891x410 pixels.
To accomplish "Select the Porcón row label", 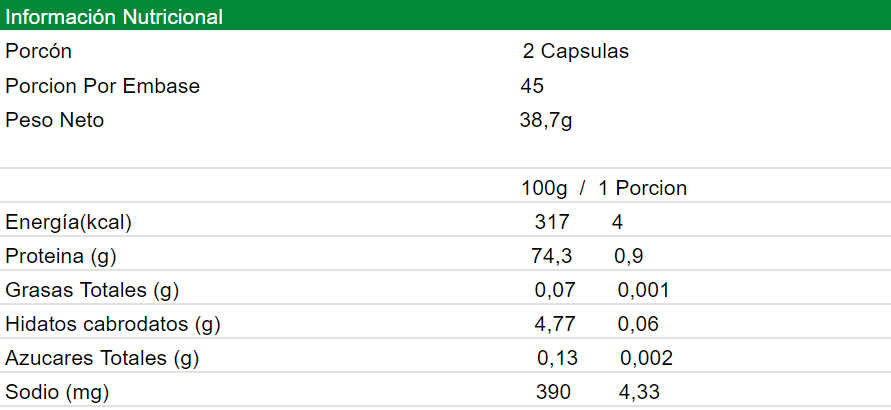I will tap(38, 52).
